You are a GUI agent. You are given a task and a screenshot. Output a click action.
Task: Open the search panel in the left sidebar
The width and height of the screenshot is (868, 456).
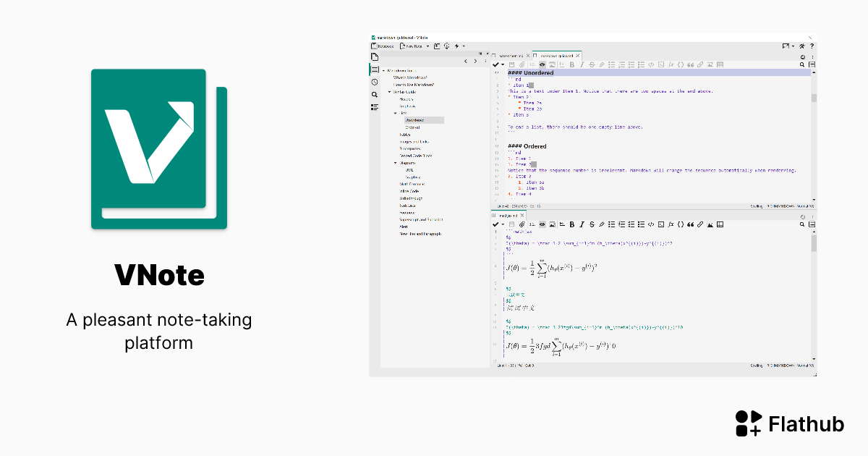[x=374, y=95]
